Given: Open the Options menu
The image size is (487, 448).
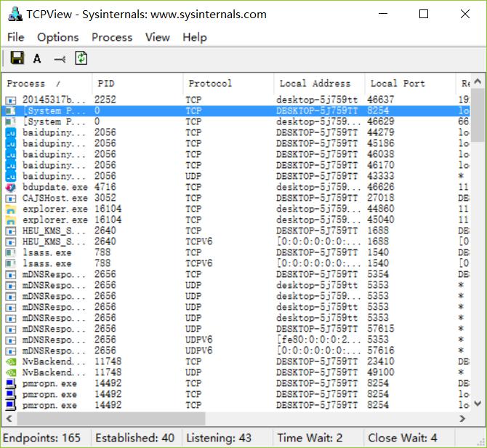Looking at the screenshot, I should pyautogui.click(x=57, y=37).
